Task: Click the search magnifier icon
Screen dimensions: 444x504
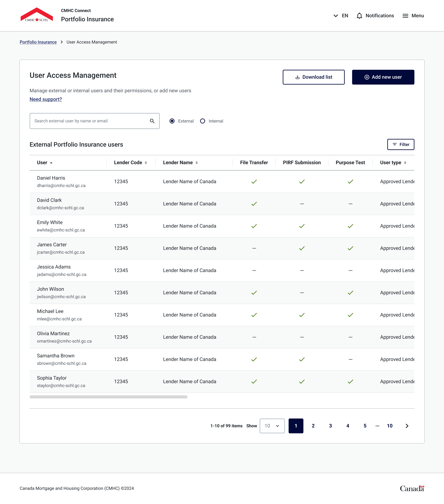Action: (152, 121)
